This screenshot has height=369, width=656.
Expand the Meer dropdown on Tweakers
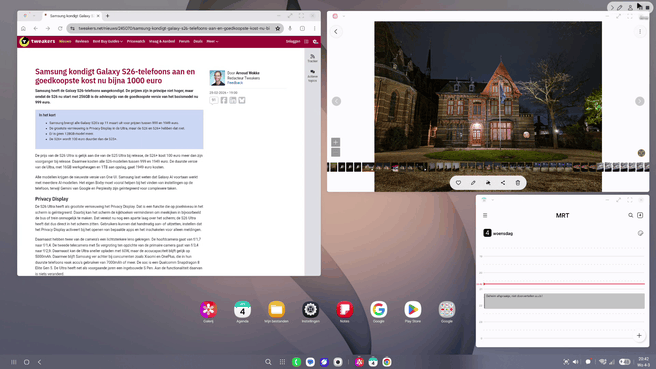(212, 41)
